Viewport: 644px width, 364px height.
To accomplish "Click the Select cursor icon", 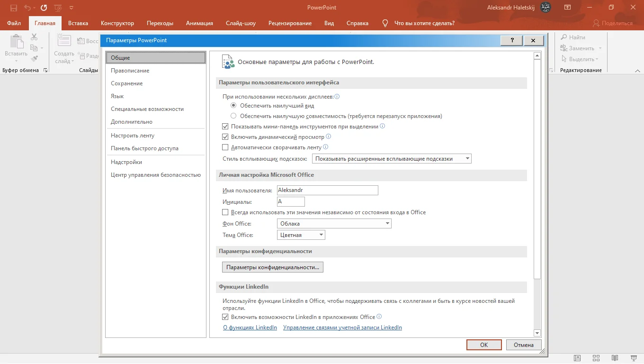I will (564, 59).
